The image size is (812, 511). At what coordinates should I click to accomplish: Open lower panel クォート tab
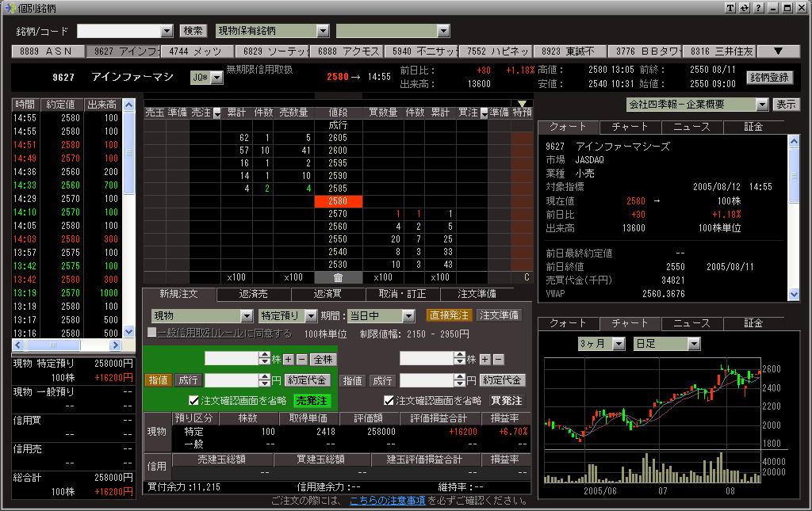[568, 323]
